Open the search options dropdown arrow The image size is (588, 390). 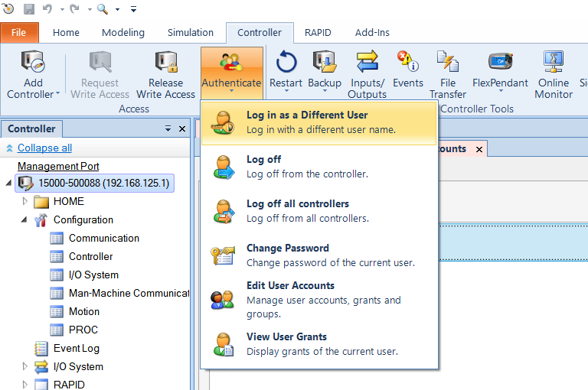point(117,9)
